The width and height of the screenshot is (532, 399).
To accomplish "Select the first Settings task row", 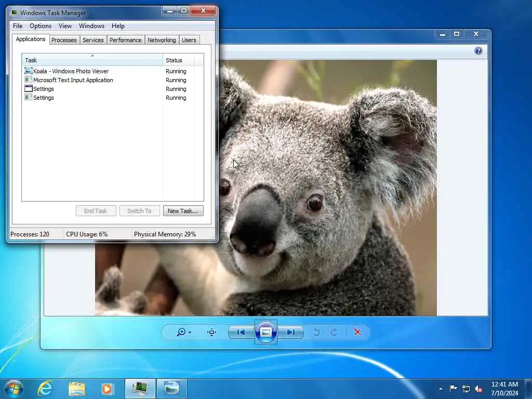I will point(113,89).
